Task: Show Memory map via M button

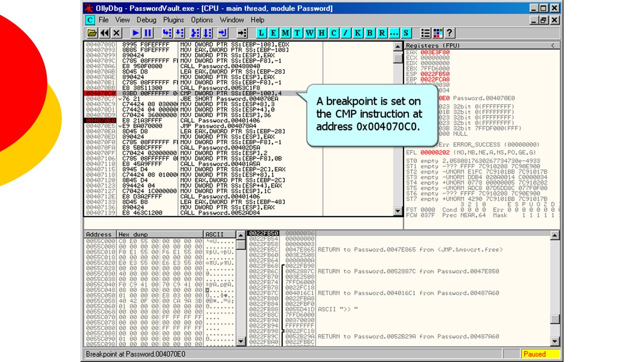Action: click(x=285, y=33)
